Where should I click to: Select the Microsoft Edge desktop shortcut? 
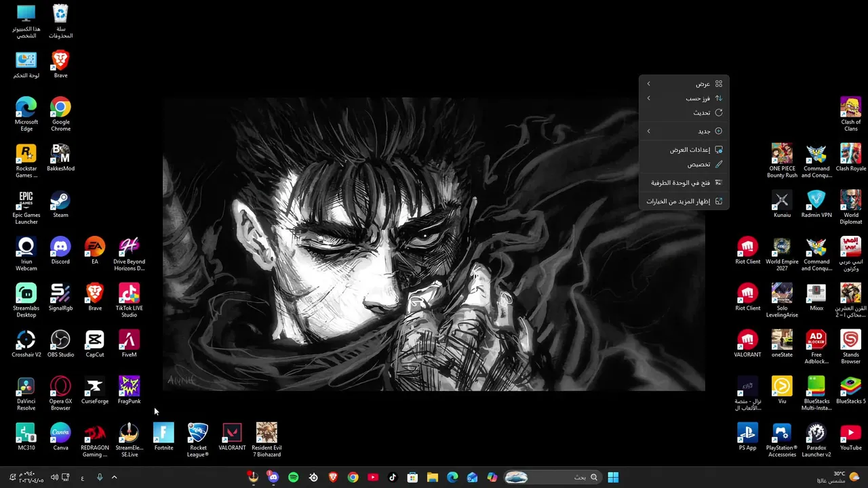point(26,114)
